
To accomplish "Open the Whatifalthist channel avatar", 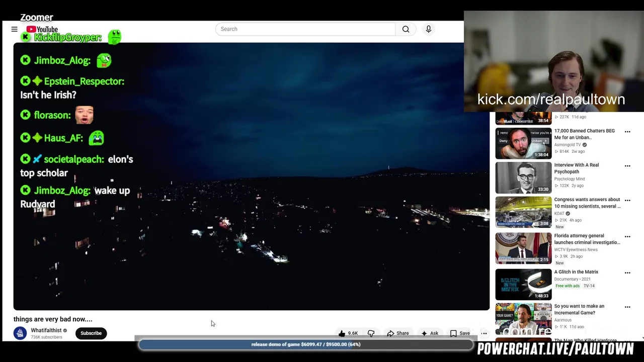I will (x=20, y=333).
